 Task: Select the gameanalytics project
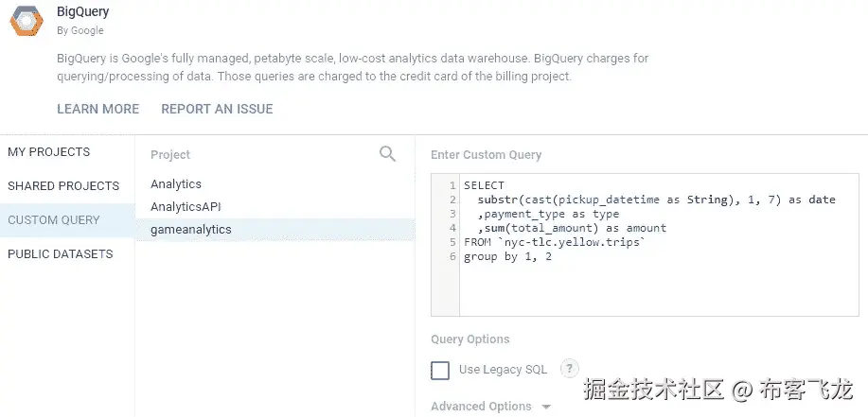coord(191,229)
